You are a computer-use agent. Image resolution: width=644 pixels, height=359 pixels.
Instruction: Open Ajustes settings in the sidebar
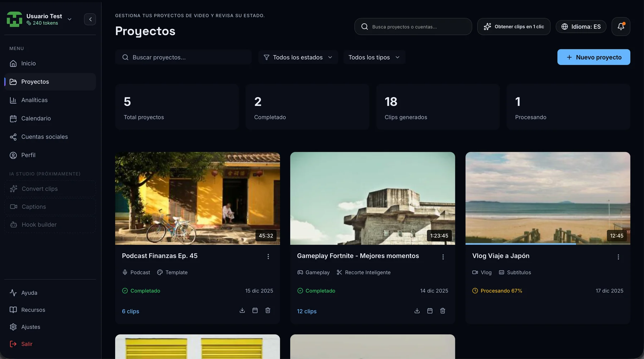click(50, 327)
